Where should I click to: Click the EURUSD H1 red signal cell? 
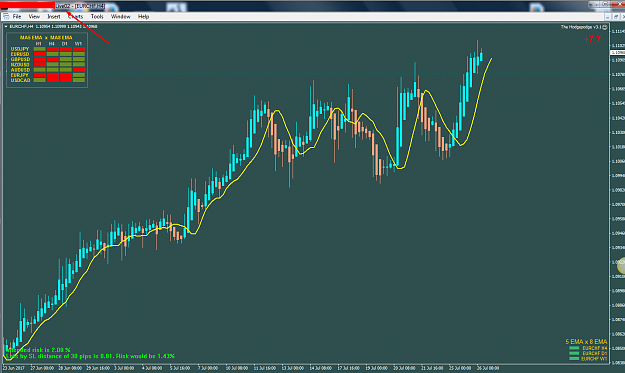coord(39,54)
